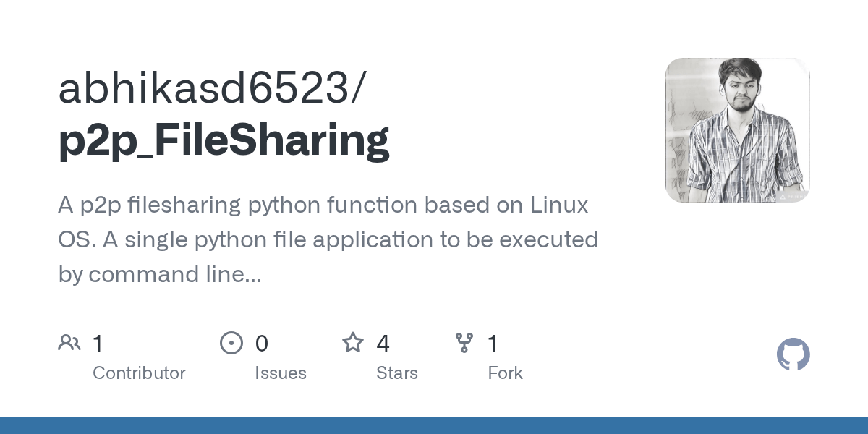Click the Contributors people icon
Image resolution: width=868 pixels, height=434 pixels.
69,343
